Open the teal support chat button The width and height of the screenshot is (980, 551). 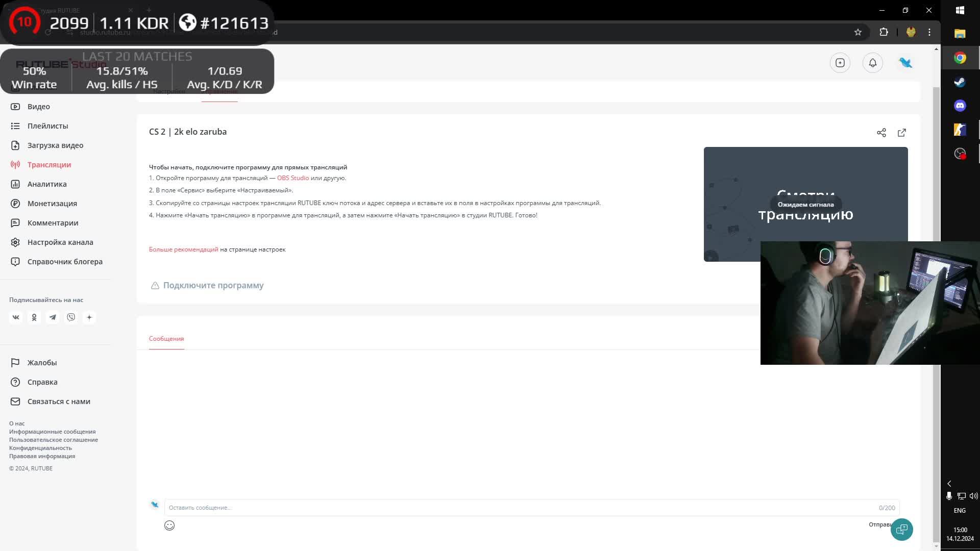[x=902, y=529]
